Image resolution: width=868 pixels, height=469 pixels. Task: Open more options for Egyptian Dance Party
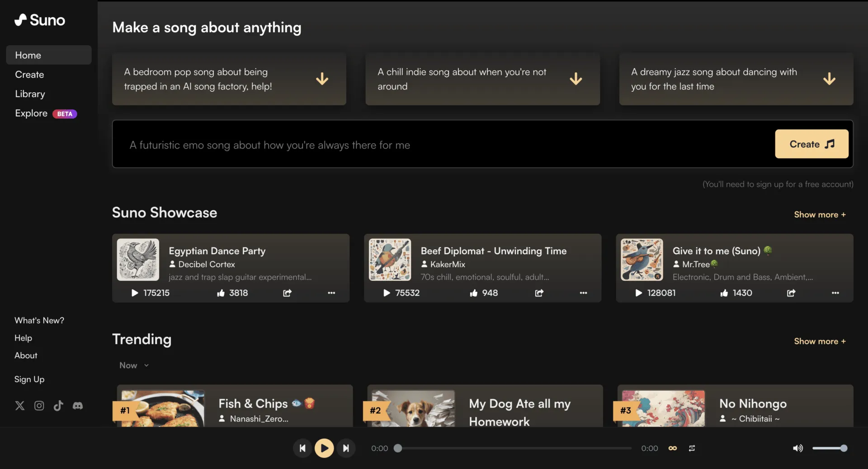pyautogui.click(x=331, y=293)
